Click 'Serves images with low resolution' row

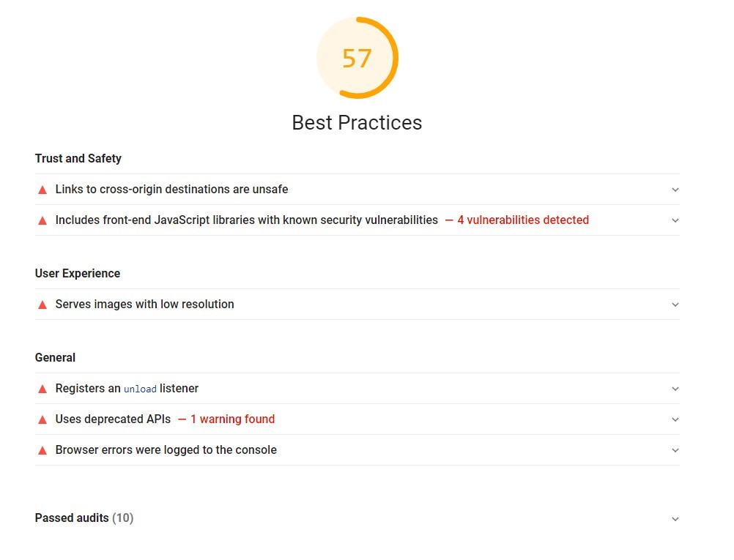click(x=357, y=305)
